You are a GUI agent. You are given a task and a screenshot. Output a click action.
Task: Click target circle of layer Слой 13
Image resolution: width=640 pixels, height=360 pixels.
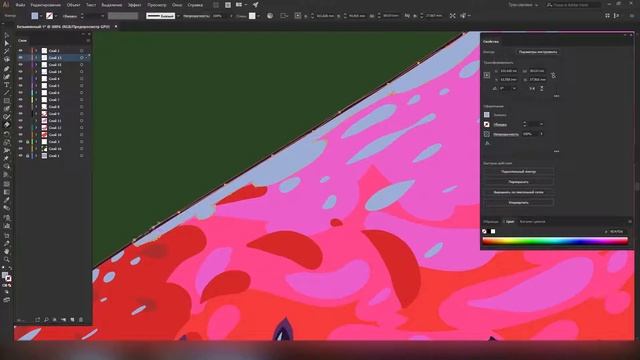click(x=82, y=58)
